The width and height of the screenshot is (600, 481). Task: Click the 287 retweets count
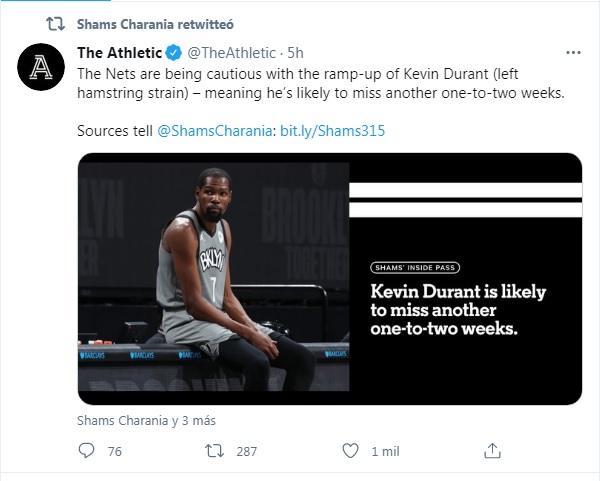point(246,452)
